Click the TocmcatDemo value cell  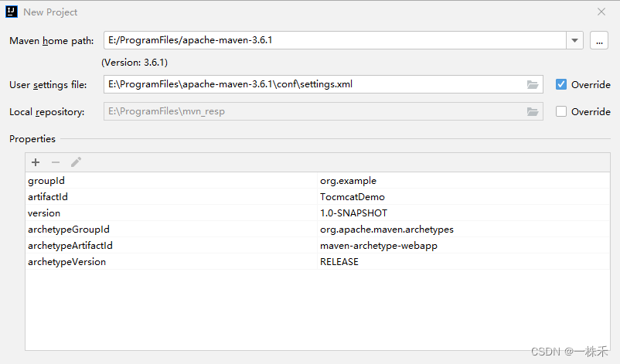(463, 197)
